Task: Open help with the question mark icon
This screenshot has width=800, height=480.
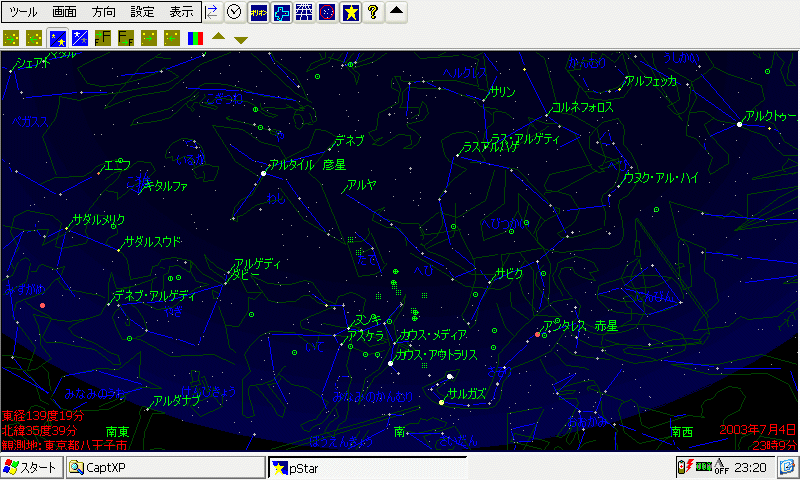Action: pyautogui.click(x=373, y=12)
